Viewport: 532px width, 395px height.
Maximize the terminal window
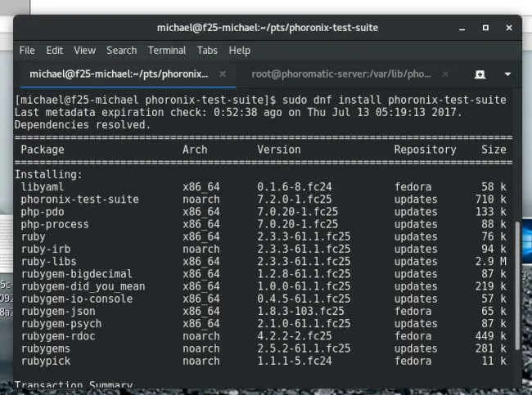point(485,28)
